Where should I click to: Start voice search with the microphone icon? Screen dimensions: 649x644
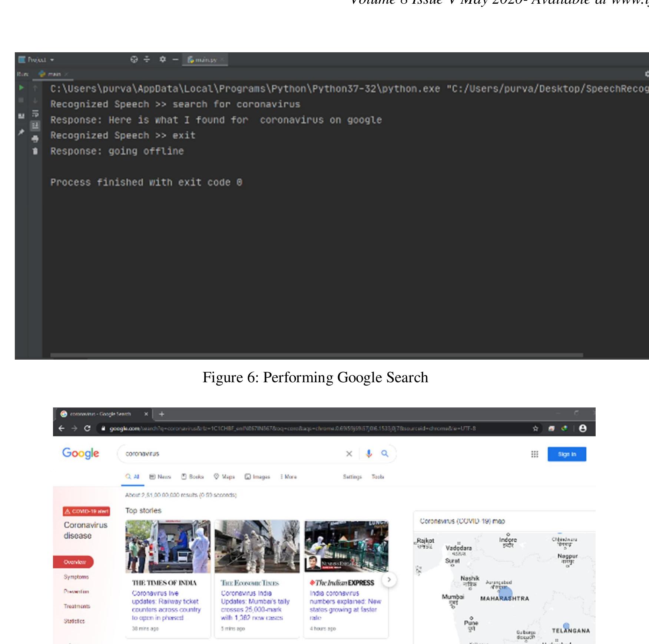tap(369, 454)
